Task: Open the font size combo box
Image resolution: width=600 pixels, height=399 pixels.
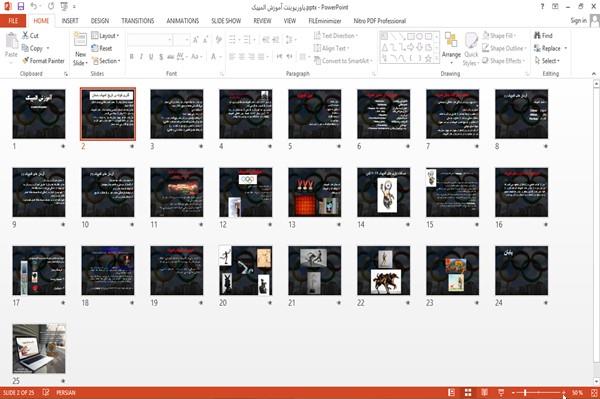Action: [181, 39]
